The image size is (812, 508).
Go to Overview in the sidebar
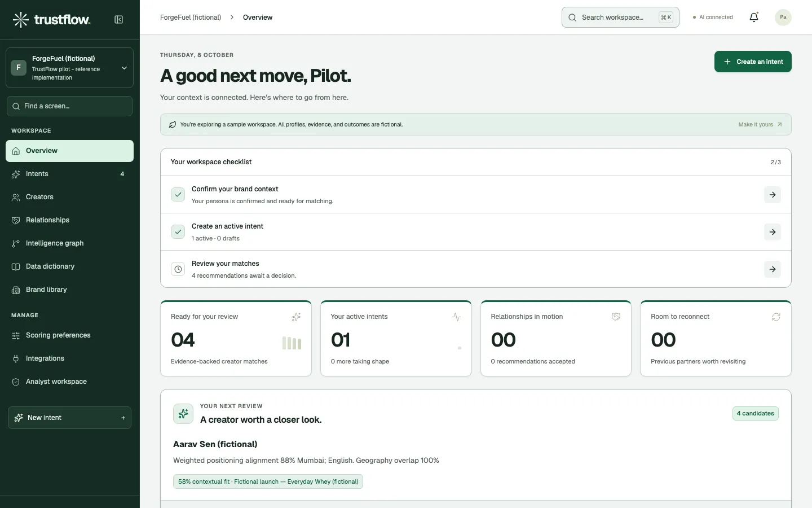coord(69,151)
